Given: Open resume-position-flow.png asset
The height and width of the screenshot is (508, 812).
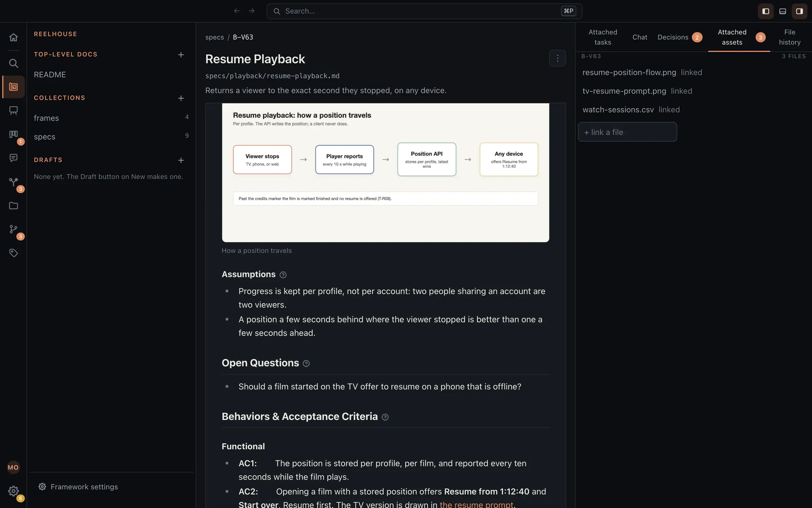Looking at the screenshot, I should [629, 72].
